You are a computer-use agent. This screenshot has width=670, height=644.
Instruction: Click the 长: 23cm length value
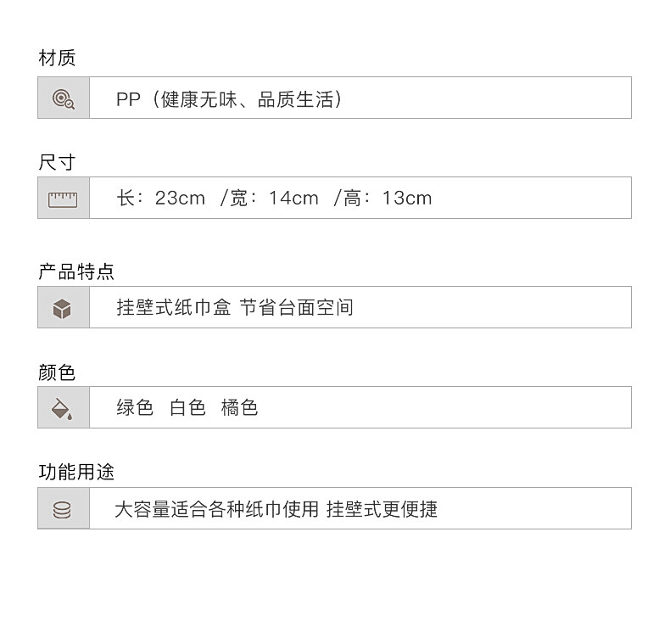tap(161, 199)
